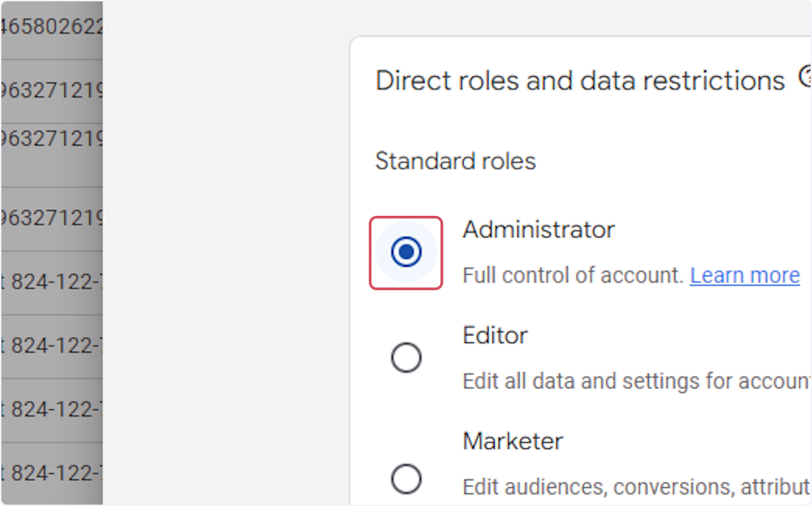Select the table row ending in 465802622
This screenshot has height=506, width=812.
51,27
